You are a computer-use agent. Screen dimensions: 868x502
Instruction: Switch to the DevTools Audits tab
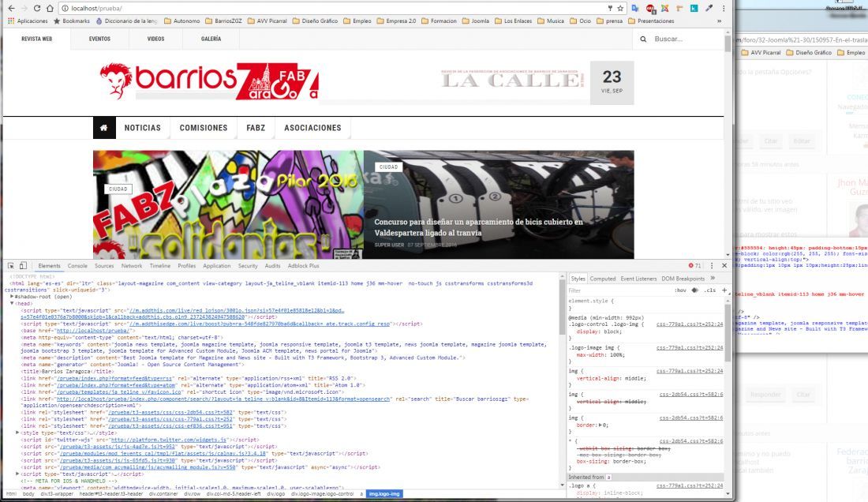(x=272, y=266)
